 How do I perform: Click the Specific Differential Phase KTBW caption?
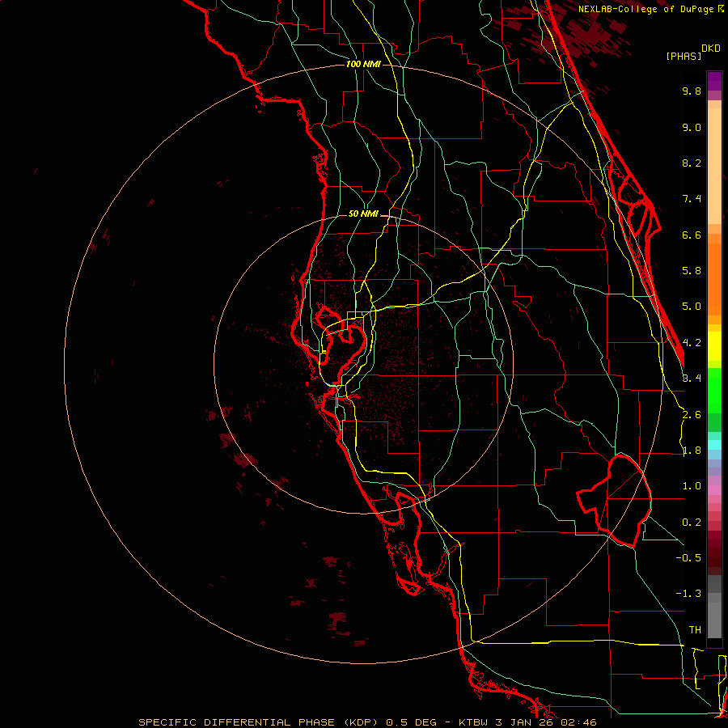coord(367,722)
